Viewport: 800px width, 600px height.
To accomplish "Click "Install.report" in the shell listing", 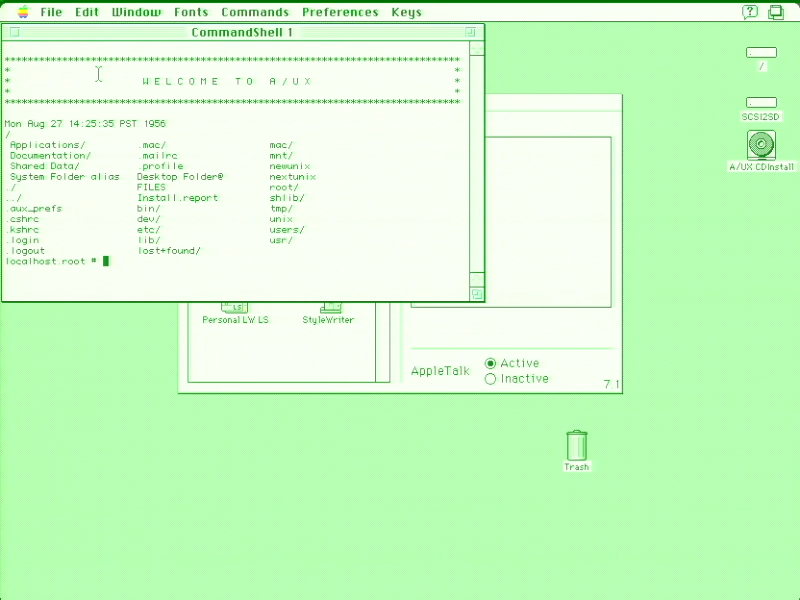I will click(x=178, y=198).
